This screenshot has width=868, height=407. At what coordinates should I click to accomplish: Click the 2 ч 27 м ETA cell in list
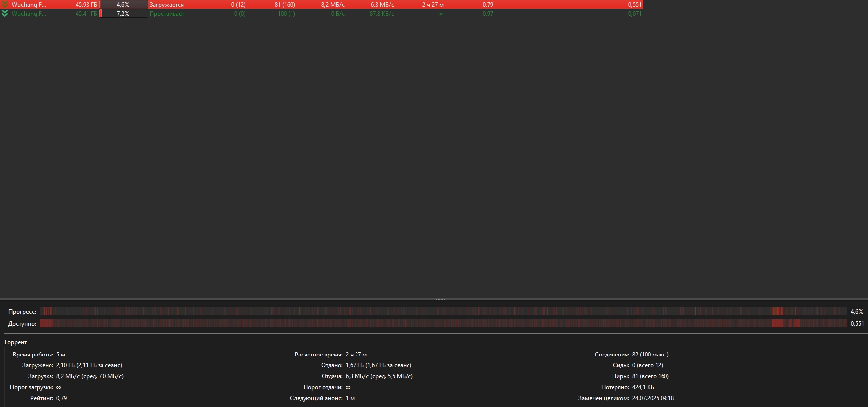[x=433, y=4]
